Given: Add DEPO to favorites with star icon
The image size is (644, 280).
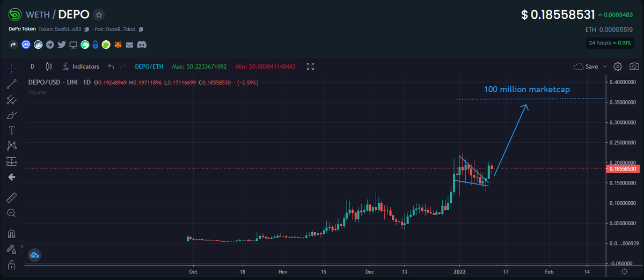Looking at the screenshot, I should [99, 15].
